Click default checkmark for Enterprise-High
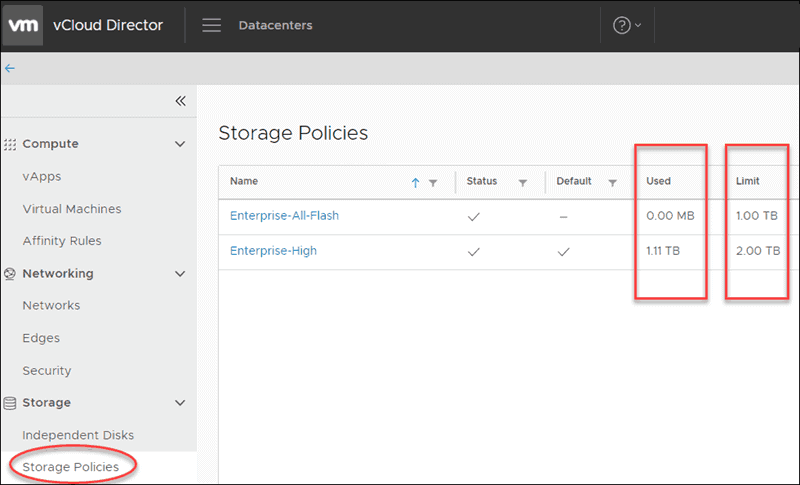 tap(563, 252)
